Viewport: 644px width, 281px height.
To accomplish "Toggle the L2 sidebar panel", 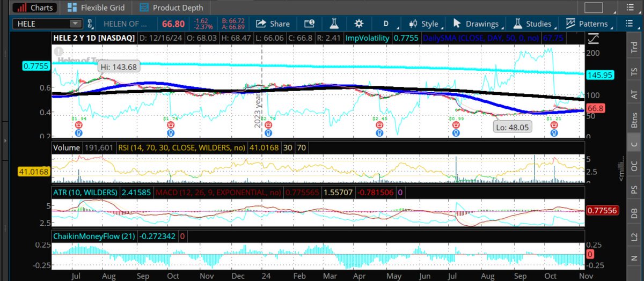I will [x=634, y=236].
